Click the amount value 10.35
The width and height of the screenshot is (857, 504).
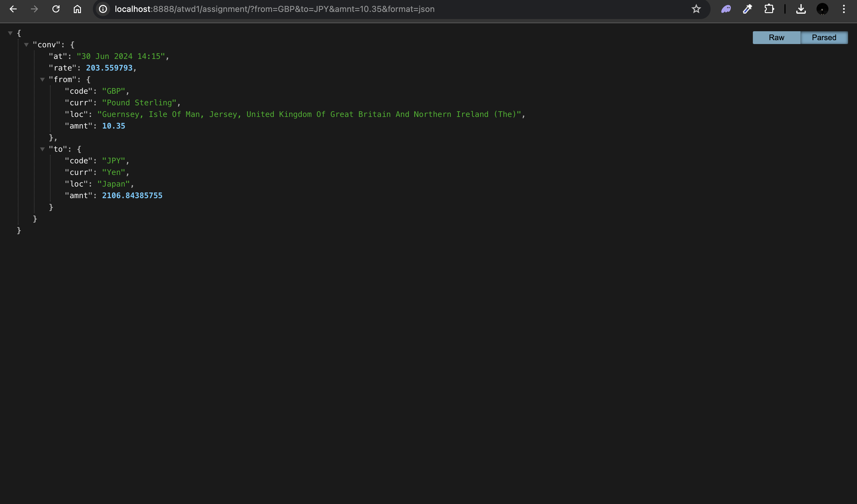(x=114, y=126)
